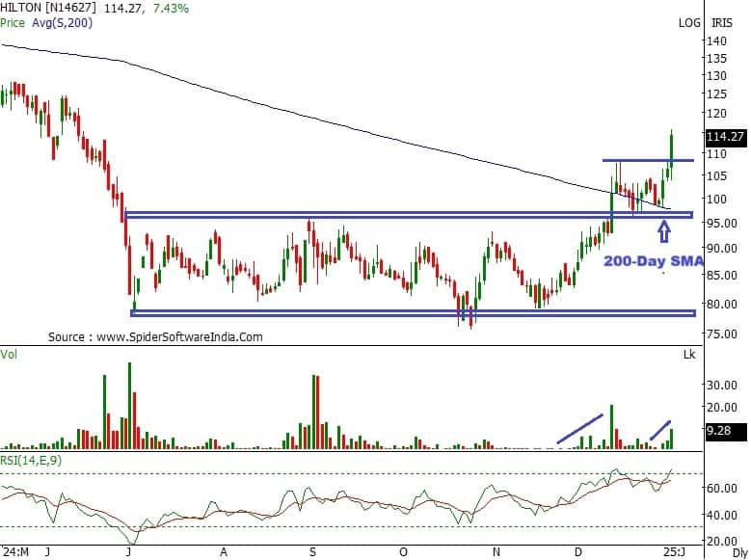Click the 140 price axis label

click(716, 41)
